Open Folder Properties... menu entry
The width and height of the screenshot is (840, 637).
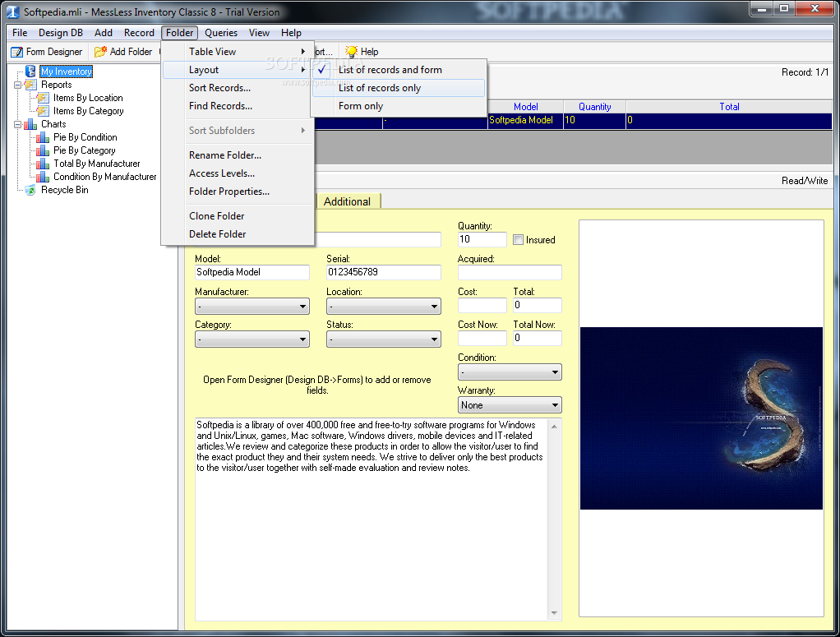[x=238, y=192]
